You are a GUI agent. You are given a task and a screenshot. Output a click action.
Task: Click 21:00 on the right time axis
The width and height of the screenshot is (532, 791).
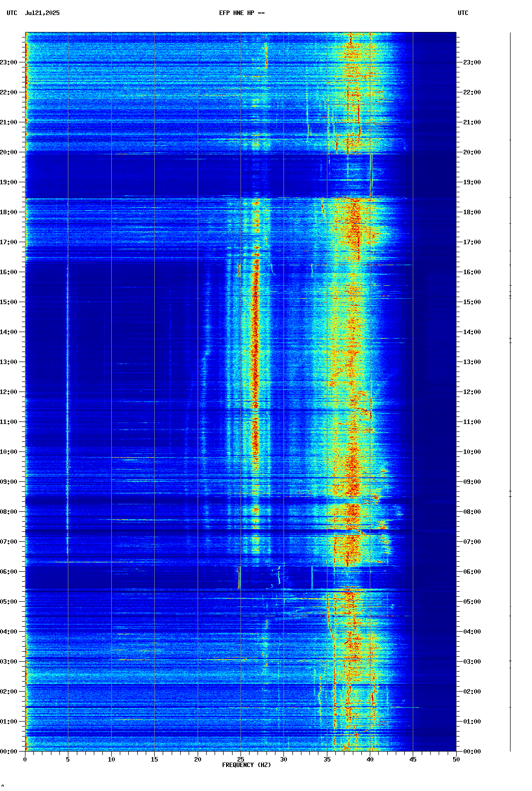point(472,122)
